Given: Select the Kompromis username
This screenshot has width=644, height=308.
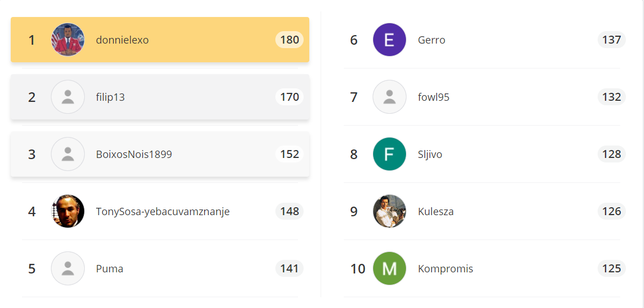Looking at the screenshot, I should click(446, 269).
